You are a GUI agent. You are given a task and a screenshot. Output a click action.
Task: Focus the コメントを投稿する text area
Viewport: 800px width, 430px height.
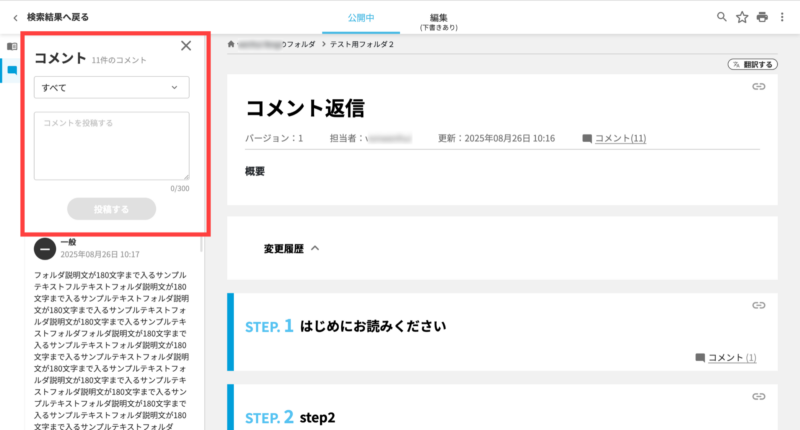pos(112,146)
